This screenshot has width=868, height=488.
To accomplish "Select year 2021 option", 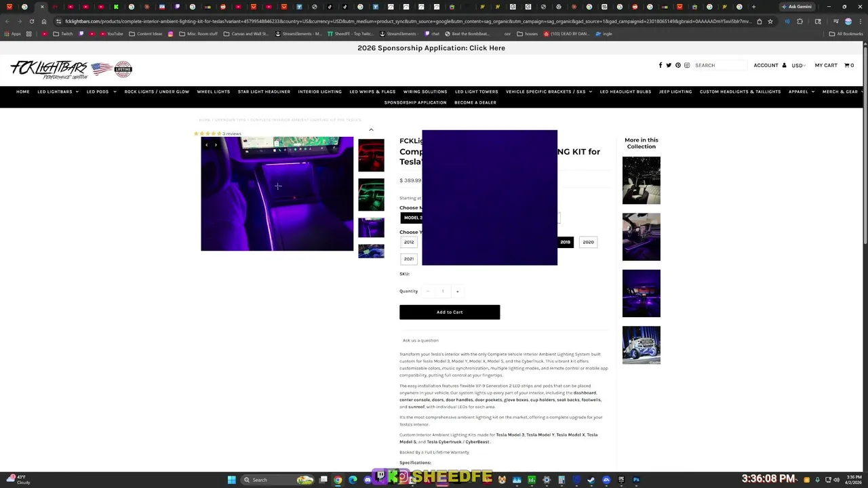I will pos(409,259).
